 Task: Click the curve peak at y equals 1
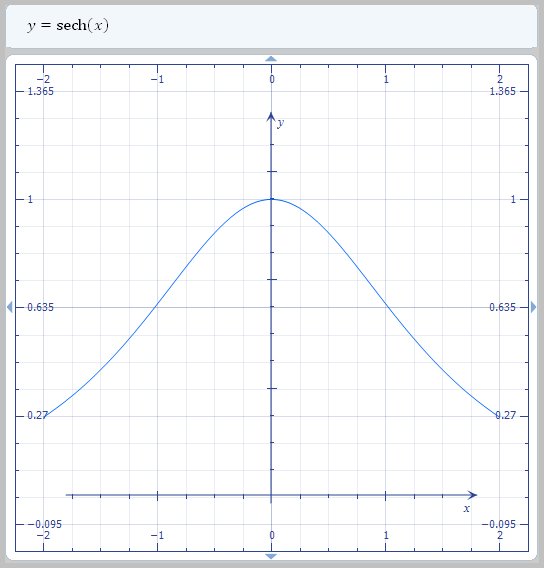(272, 199)
